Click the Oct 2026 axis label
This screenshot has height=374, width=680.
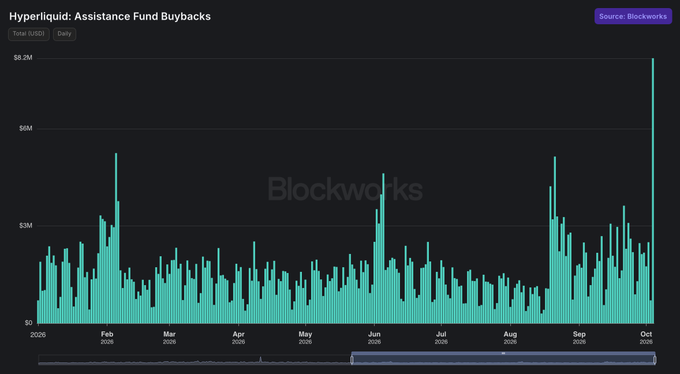(x=646, y=338)
